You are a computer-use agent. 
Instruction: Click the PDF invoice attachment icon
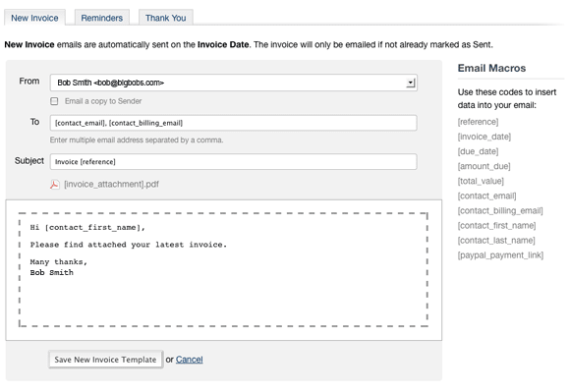[x=54, y=185]
